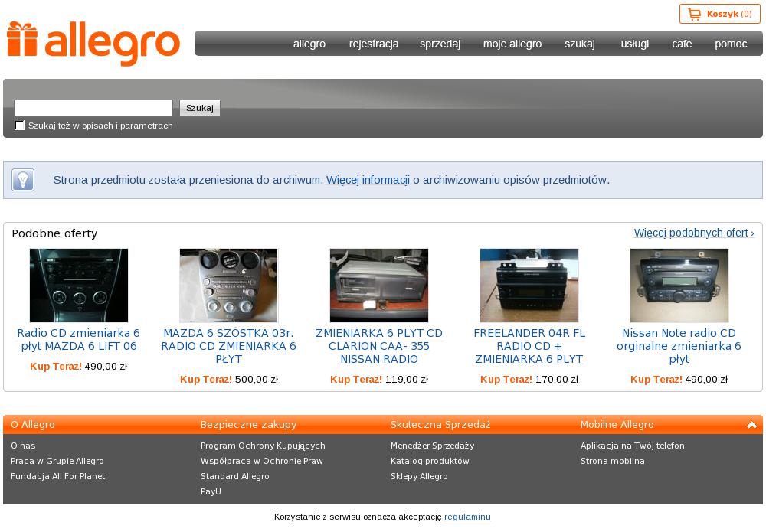This screenshot has height=532, width=766.
Task: Open ZMIENIARKA 6 PLYT CD CLARION listing
Action: (x=379, y=346)
